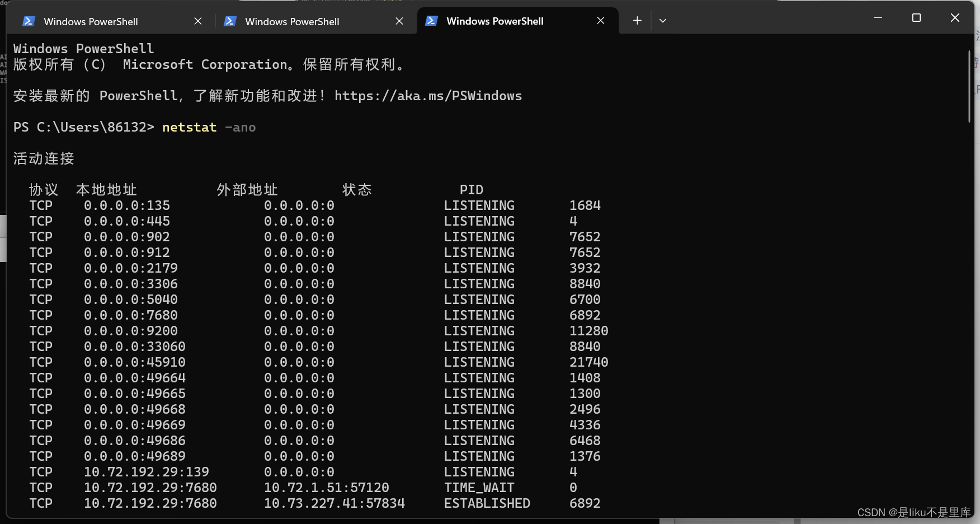980x524 pixels.
Task: Click the -ano parameter text
Action: pyautogui.click(x=241, y=128)
